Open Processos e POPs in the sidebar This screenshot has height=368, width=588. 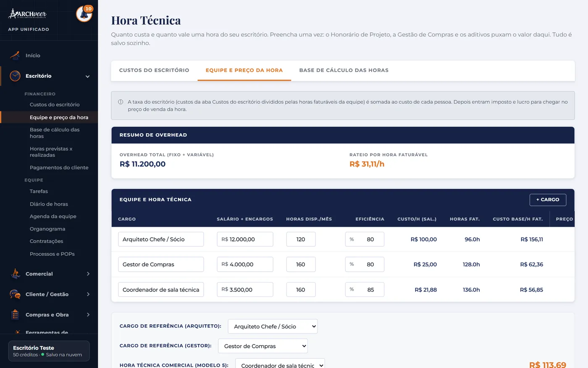52,254
